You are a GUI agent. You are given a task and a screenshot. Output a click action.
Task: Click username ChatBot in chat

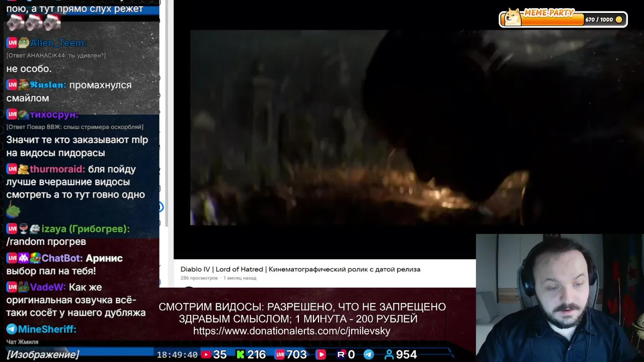click(x=62, y=258)
